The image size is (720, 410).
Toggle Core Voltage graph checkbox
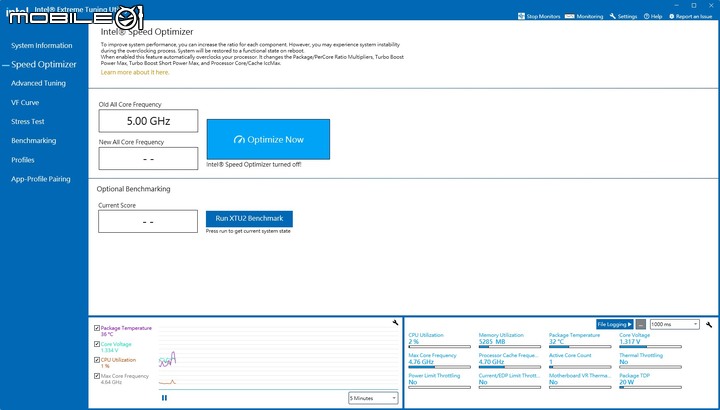pyautogui.click(x=97, y=344)
